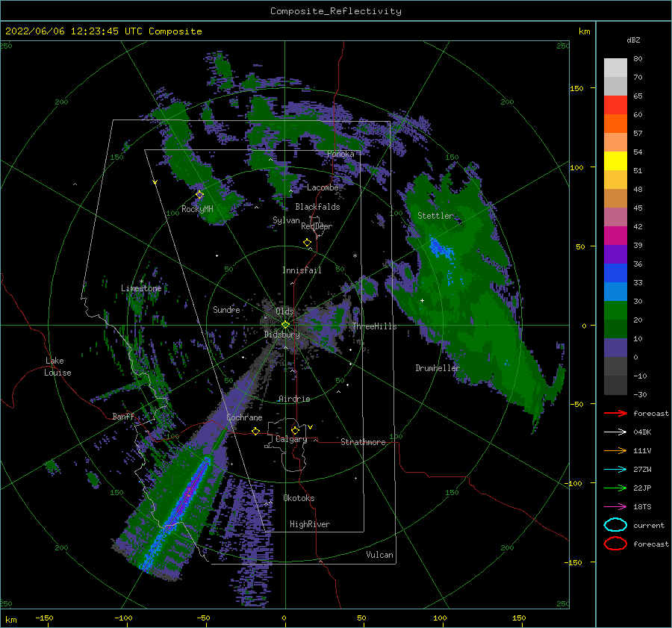Click the Lake Louise label

click(x=58, y=367)
